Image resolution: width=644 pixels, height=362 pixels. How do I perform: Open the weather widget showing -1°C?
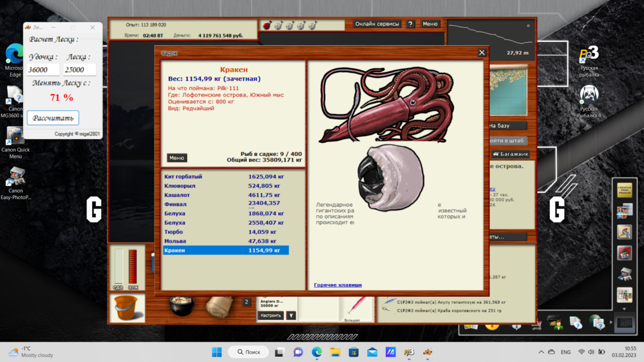(x=31, y=352)
